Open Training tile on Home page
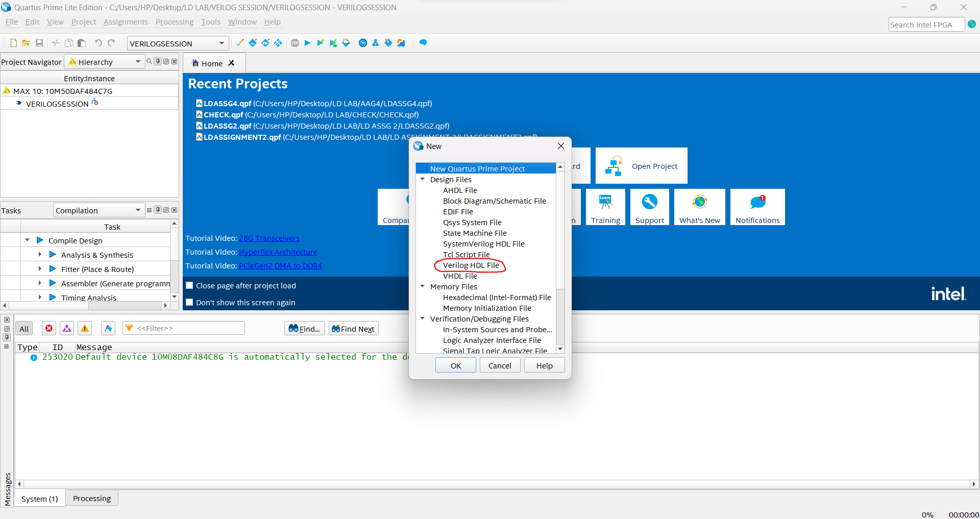This screenshot has height=519, width=980. click(605, 207)
